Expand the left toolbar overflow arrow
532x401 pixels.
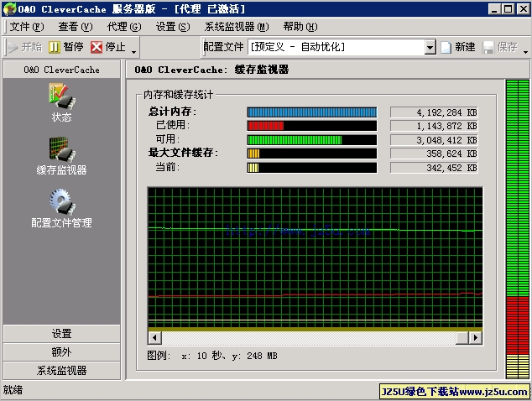point(133,52)
